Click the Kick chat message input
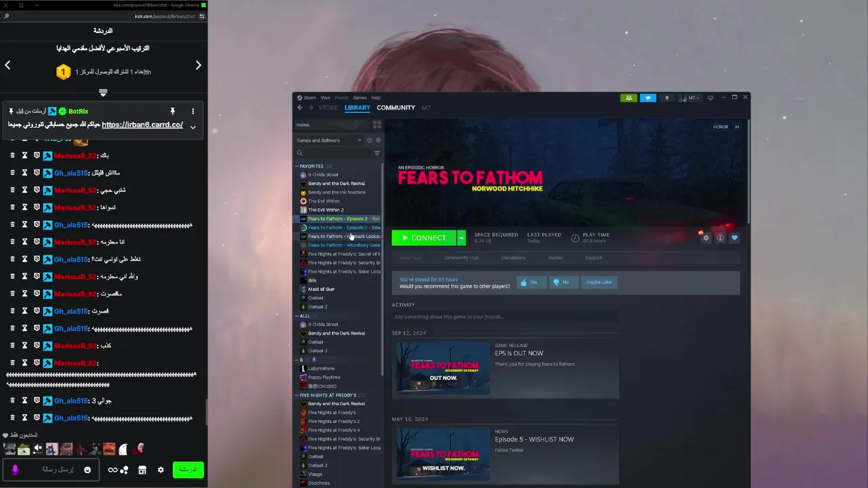The width and height of the screenshot is (868, 488). click(51, 470)
